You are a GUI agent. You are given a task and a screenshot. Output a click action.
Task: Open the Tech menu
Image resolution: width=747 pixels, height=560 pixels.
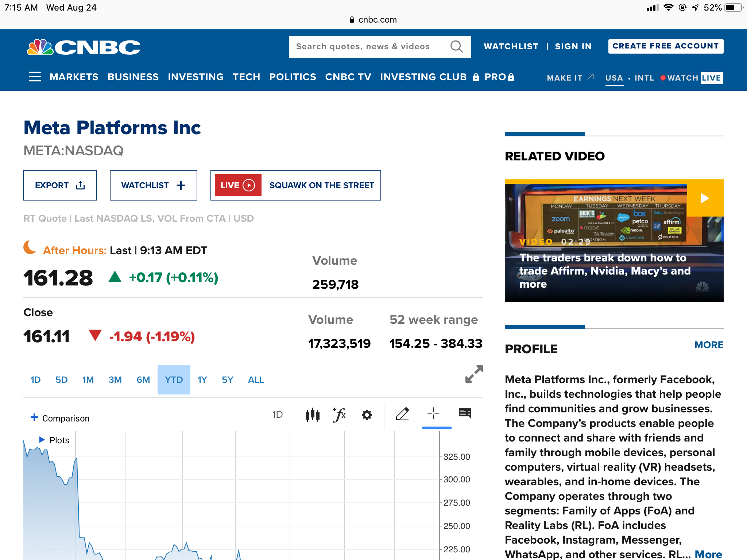click(247, 77)
